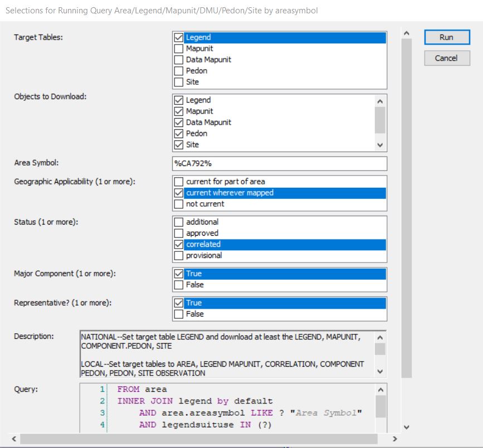Screen dimensions: 483x448
Task: Click the dialog's main vertical scroll down arrow
Action: click(407, 427)
